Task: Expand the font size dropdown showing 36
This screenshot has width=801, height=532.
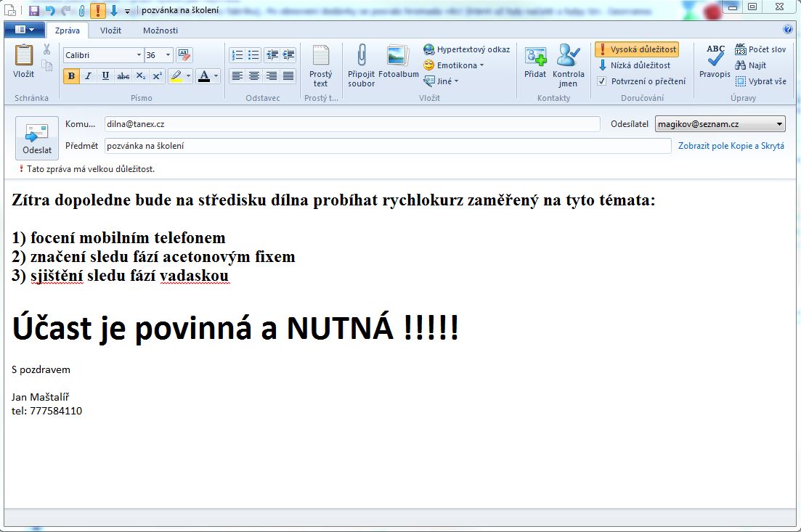Action: [x=168, y=55]
